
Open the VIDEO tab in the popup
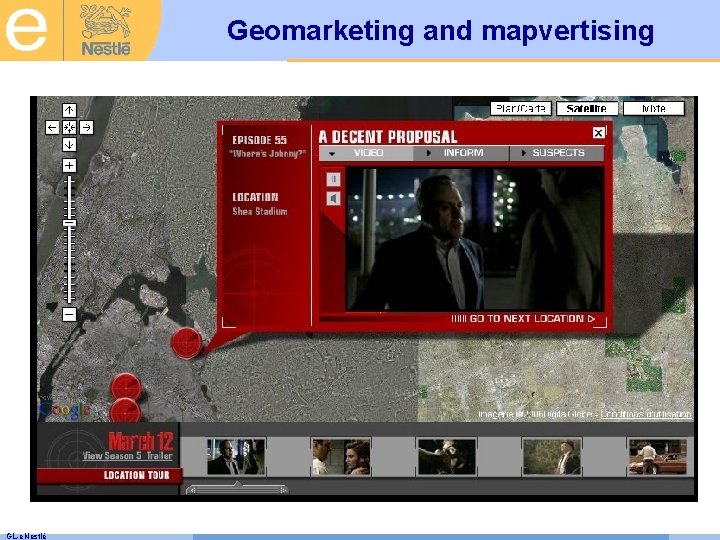click(x=366, y=153)
